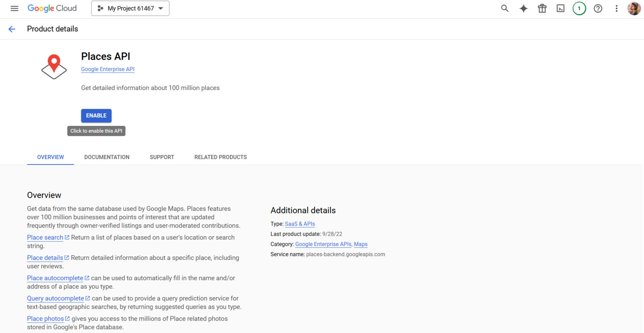Click the Places API title
The width and height of the screenshot is (644, 333).
tap(106, 57)
